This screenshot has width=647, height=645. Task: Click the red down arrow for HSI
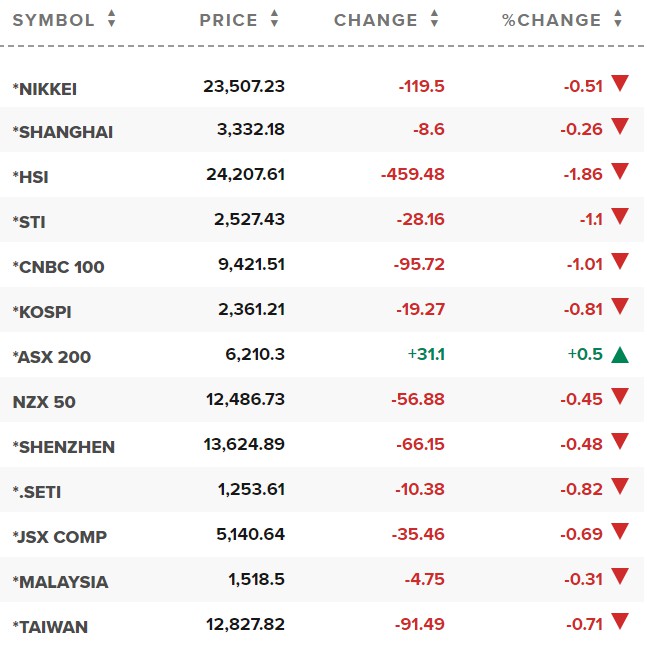(620, 173)
